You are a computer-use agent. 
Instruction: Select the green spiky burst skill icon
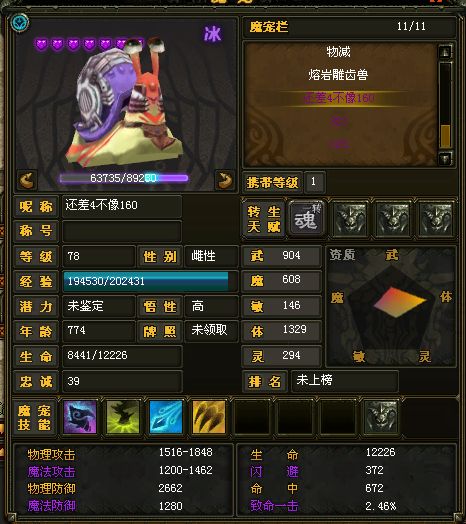(x=123, y=417)
